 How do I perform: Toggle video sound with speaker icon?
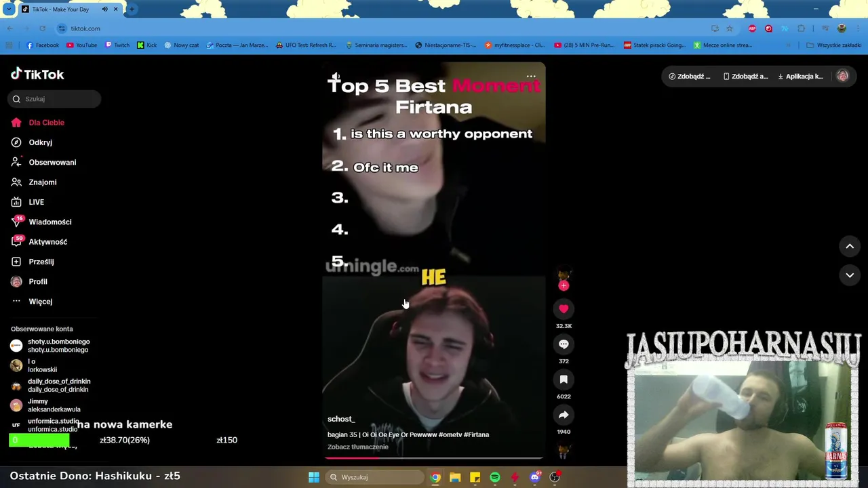(x=335, y=77)
